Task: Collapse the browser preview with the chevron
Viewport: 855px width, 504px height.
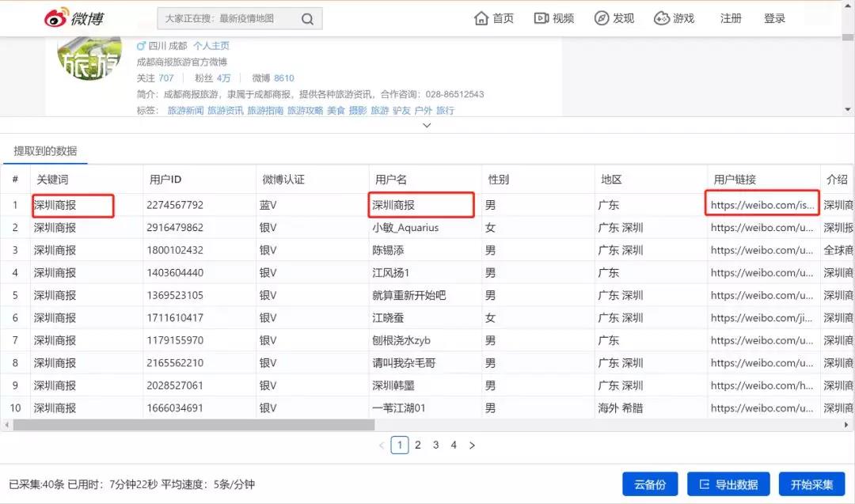Action: (x=427, y=125)
